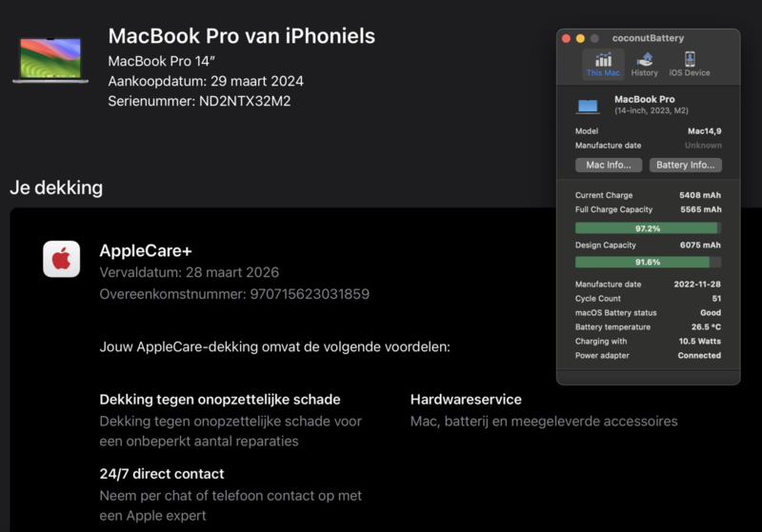Click the MacBook Pro laptop icon in coconutBattery
This screenshot has width=762, height=532.
[x=588, y=106]
